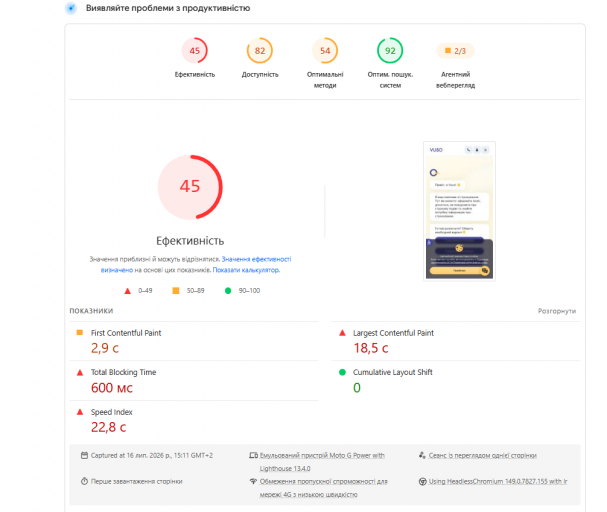The image size is (607, 512).
Task: Open the Оптим. пошук. систем 92 gauge
Action: coord(390,63)
